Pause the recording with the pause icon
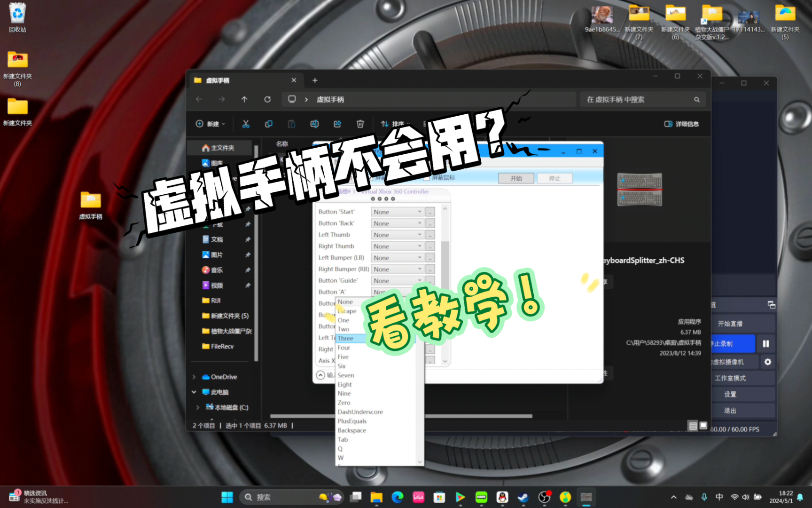 766,344
